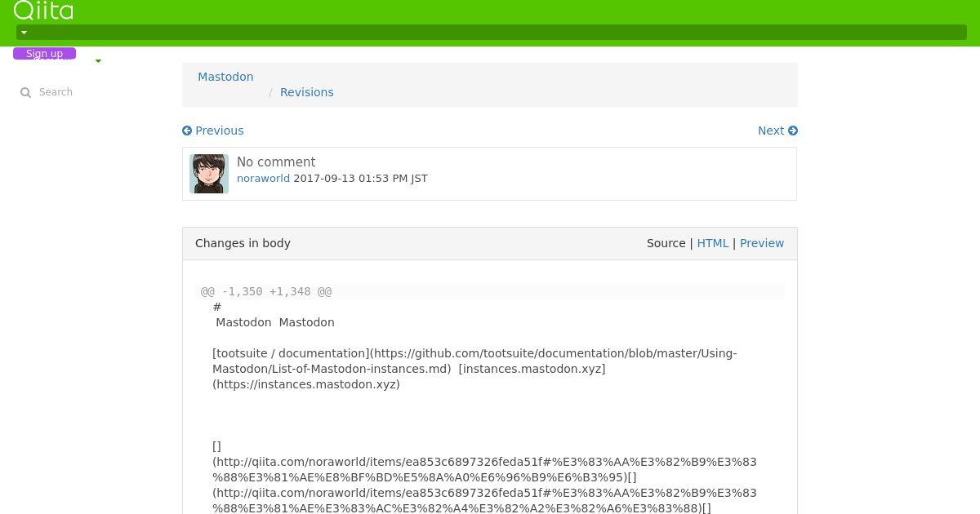Open the Mastodon breadcrumb link

coord(225,77)
